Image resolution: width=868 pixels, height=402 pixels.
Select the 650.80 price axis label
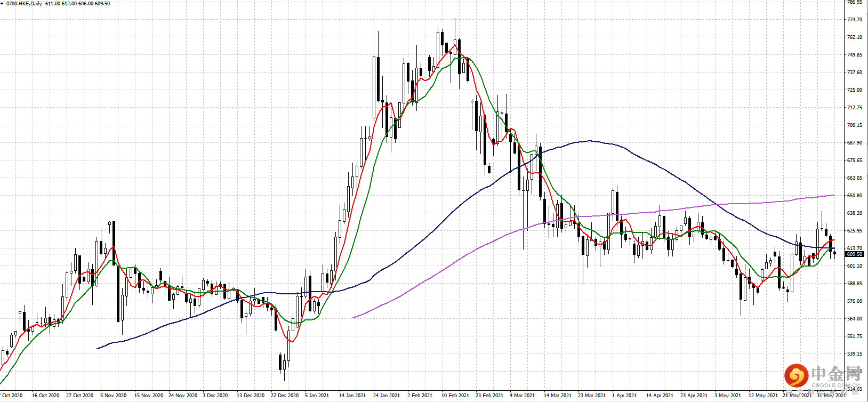855,196
